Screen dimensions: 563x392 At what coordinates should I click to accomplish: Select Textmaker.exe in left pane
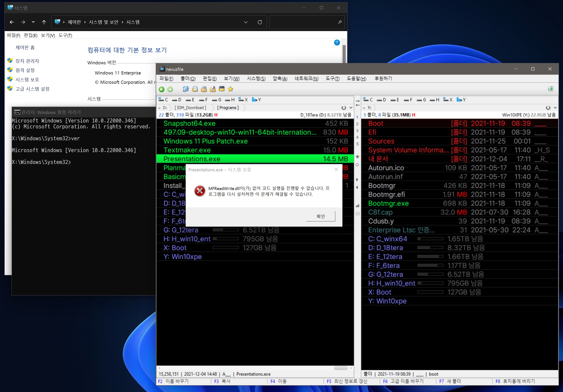(255, 150)
